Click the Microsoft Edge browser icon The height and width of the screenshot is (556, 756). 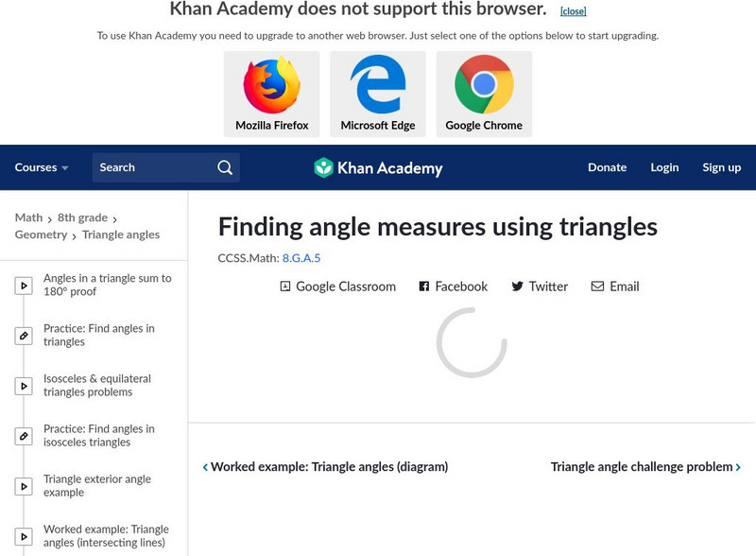378,86
